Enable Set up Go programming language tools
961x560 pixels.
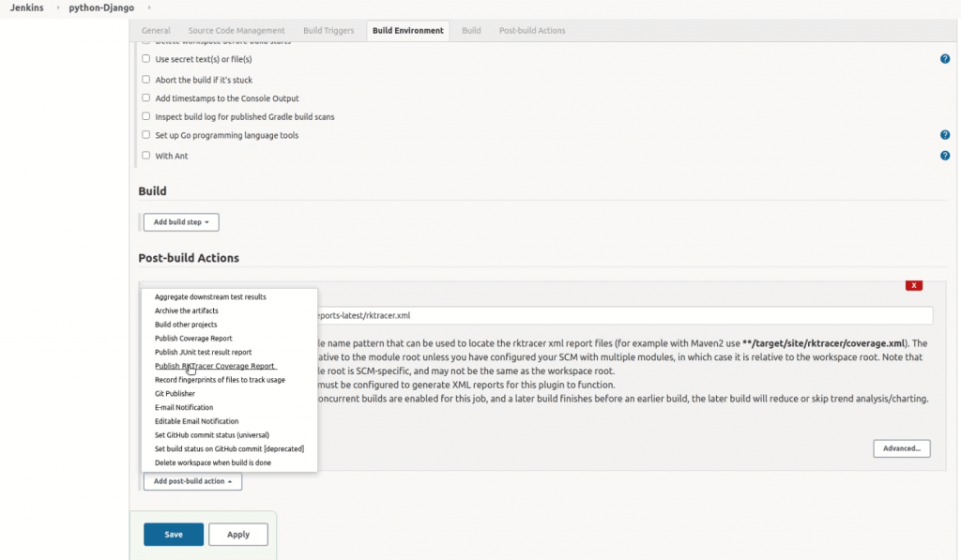pyautogui.click(x=145, y=135)
